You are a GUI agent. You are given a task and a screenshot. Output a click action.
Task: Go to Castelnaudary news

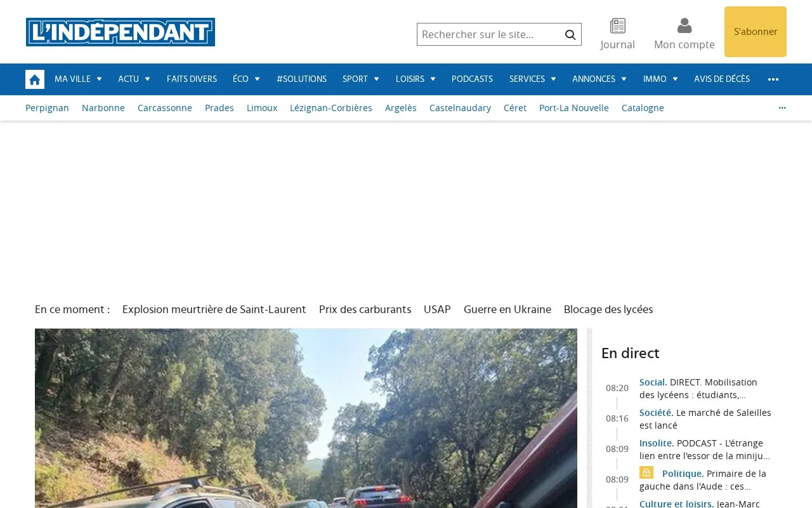[460, 108]
